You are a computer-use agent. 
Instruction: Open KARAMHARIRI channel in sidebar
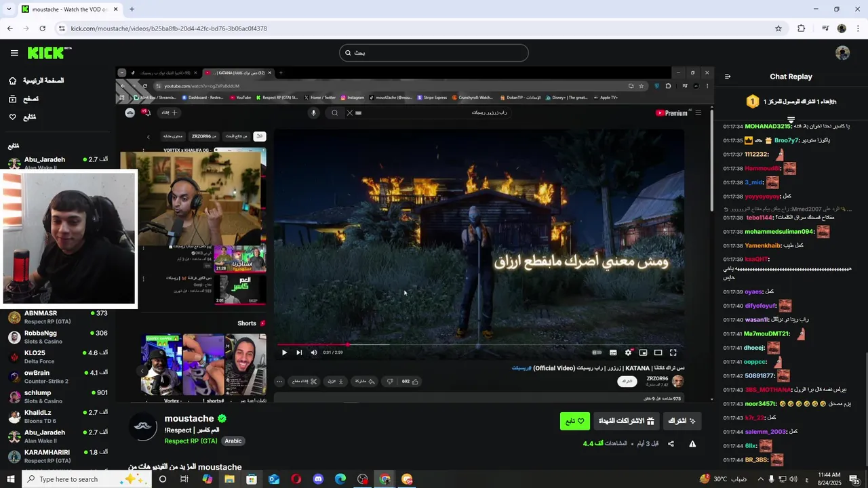(58, 456)
